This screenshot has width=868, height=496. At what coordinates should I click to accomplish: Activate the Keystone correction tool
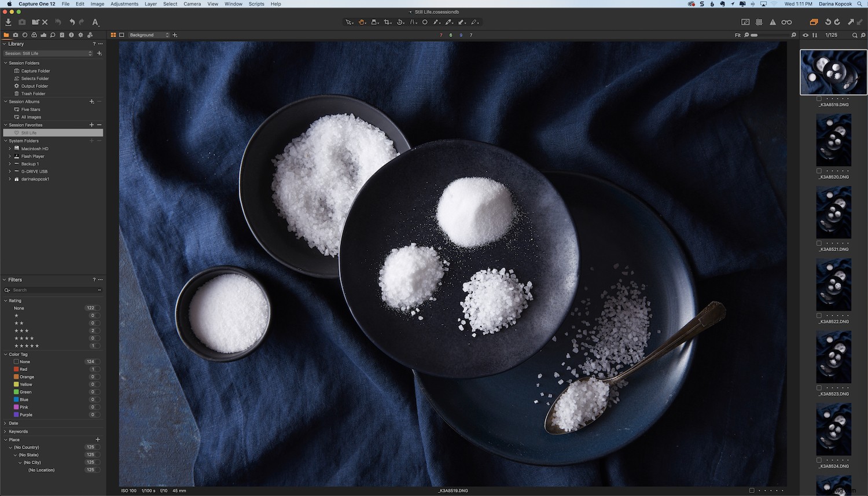(x=412, y=22)
